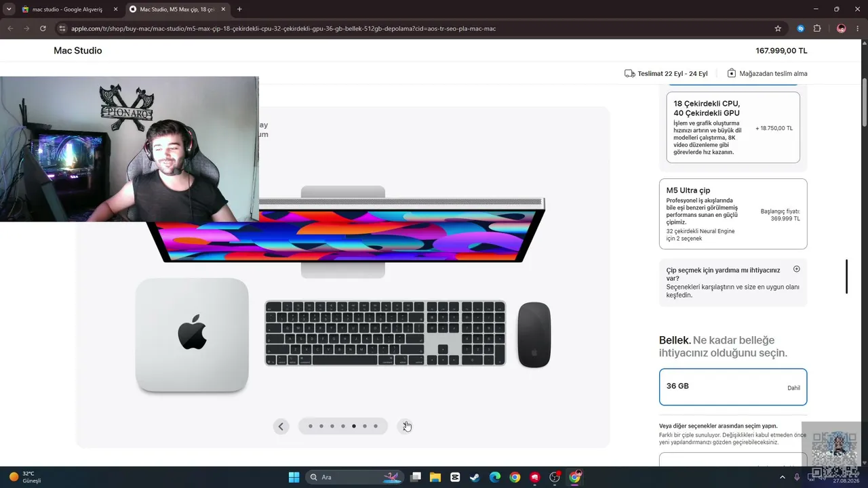868x488 pixels.
Task: Open the Extensions puzzle menu
Action: click(817, 28)
